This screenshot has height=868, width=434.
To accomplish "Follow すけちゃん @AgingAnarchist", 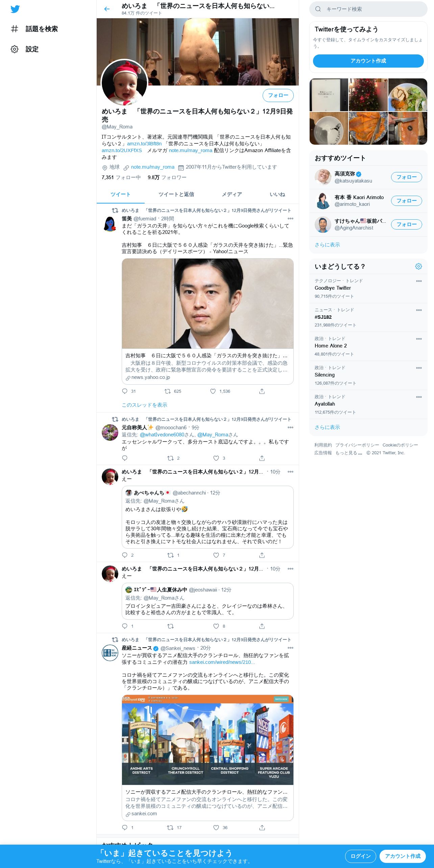I will point(406,224).
